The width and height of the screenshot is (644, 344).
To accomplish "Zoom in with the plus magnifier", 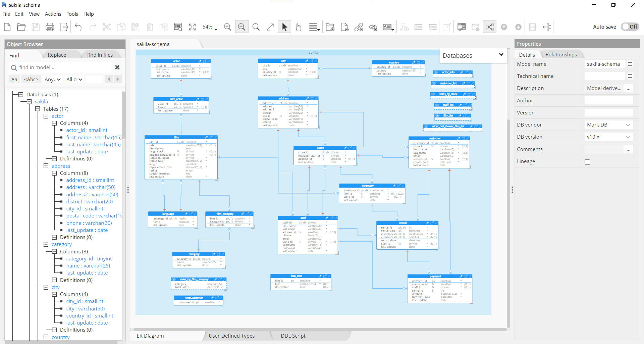I will (227, 27).
